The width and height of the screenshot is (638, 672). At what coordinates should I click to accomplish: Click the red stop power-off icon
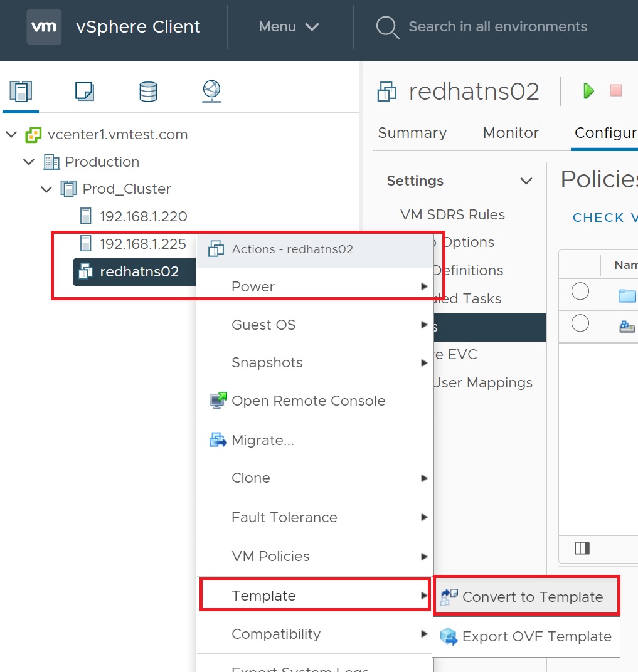point(616,91)
